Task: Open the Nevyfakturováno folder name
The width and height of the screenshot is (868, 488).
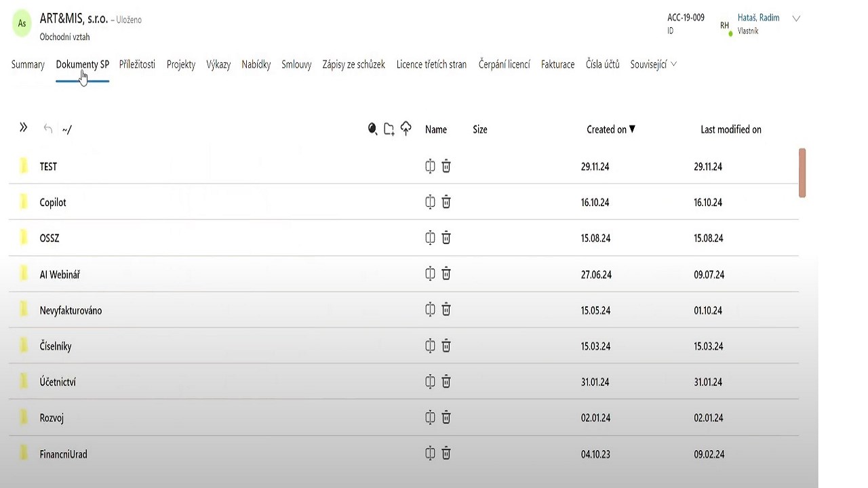Action: [x=71, y=310]
